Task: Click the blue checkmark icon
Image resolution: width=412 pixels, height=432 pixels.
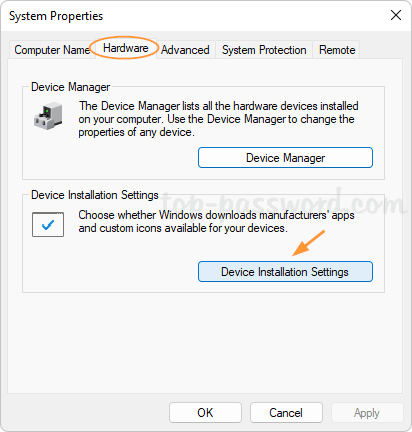Action: [x=48, y=225]
